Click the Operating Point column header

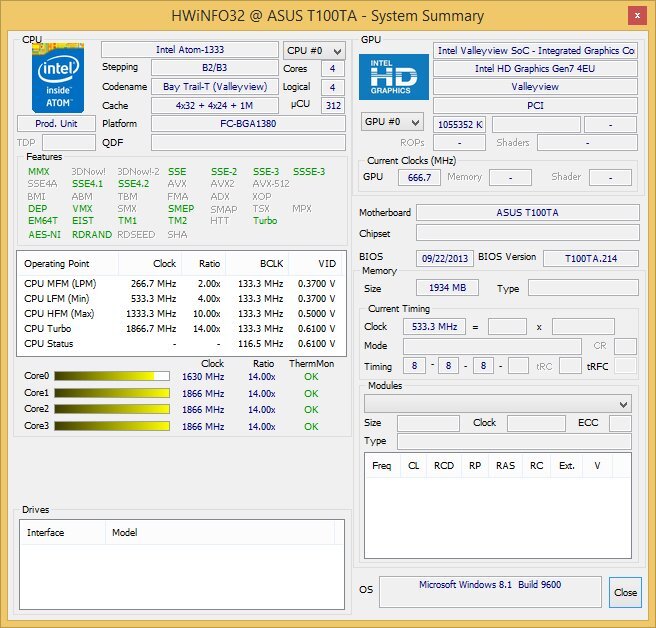pos(68,264)
